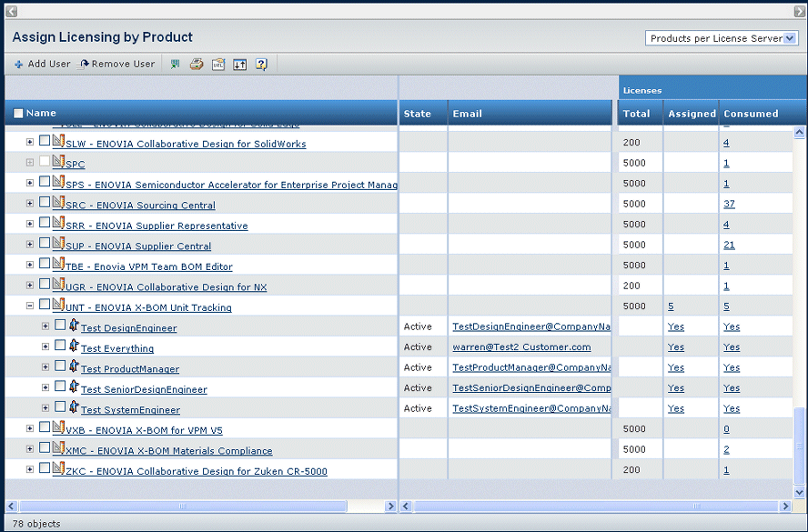Click the export table icon in toolbar
808x532 pixels.
click(176, 65)
